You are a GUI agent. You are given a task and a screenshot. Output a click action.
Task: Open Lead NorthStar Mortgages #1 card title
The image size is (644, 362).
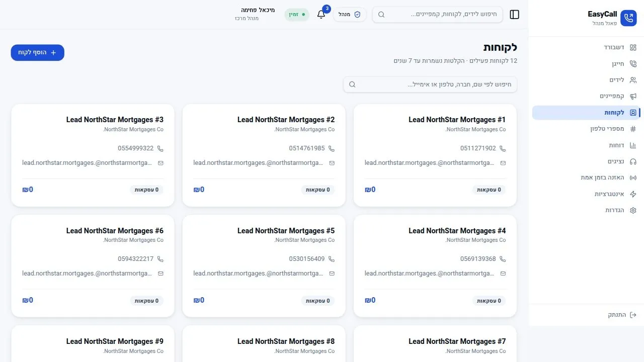tap(457, 120)
